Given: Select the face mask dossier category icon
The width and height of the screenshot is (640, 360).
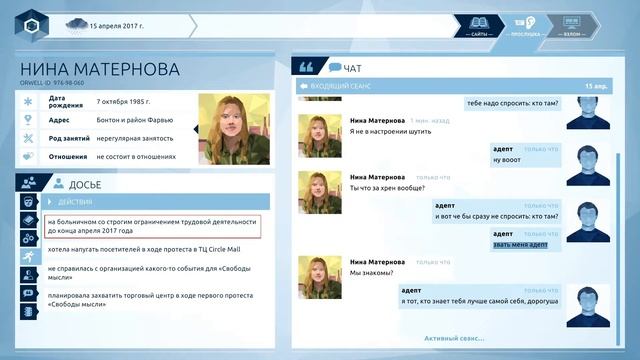Looking at the screenshot, I should [x=28, y=202].
